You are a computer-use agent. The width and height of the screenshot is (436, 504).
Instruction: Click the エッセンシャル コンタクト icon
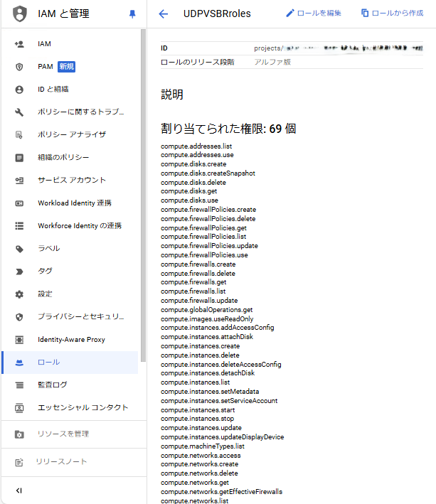pos(19,408)
